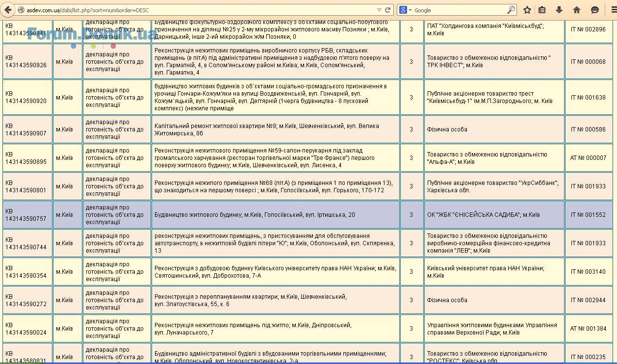The width and height of the screenshot is (617, 364).
Task: Click customer ОК "ЖБК "ЄНІСЕЙСЬКА САДИБА"
Action: click(x=494, y=215)
